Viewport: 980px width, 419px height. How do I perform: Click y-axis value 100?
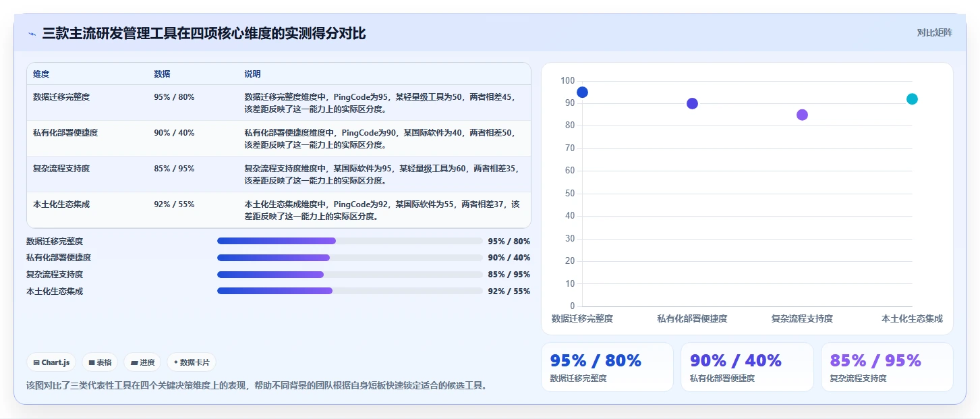coord(567,81)
